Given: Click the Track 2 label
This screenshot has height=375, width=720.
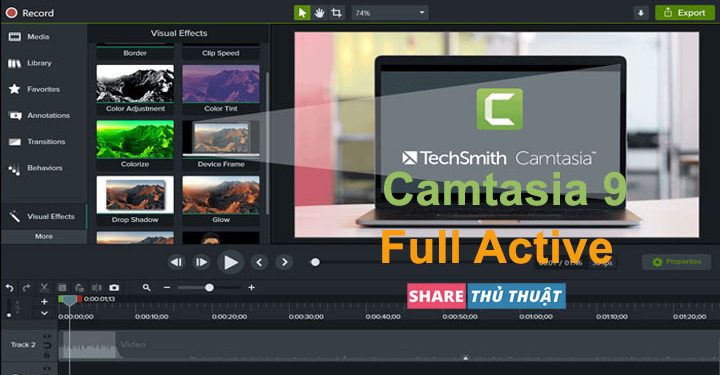Looking at the screenshot, I should click(x=23, y=344).
